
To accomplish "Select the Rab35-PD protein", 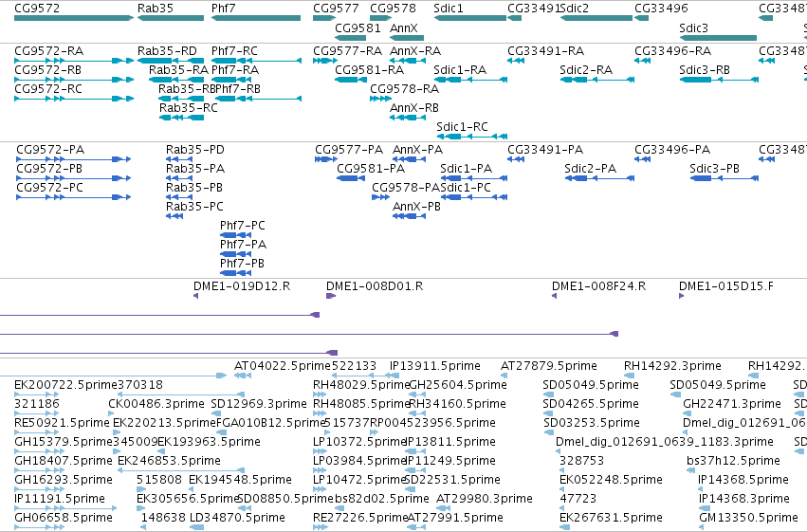I will tap(179, 159).
